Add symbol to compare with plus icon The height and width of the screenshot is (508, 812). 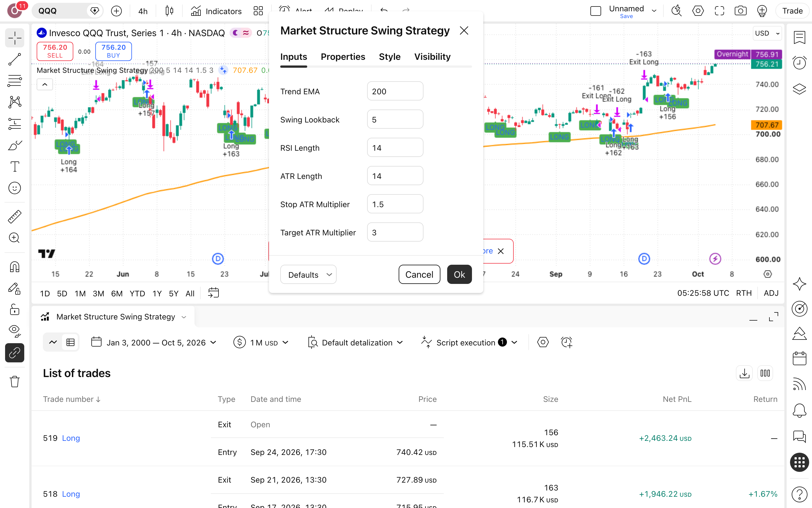[116, 11]
